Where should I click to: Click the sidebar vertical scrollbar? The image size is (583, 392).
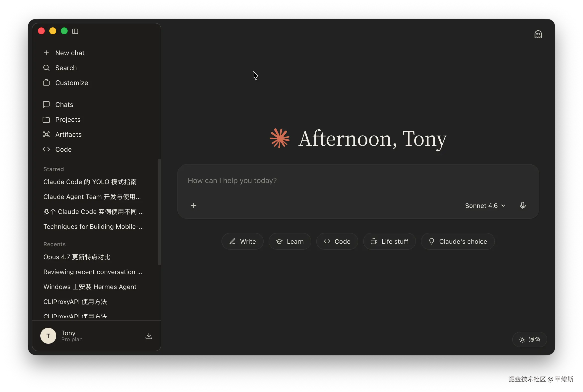(159, 212)
